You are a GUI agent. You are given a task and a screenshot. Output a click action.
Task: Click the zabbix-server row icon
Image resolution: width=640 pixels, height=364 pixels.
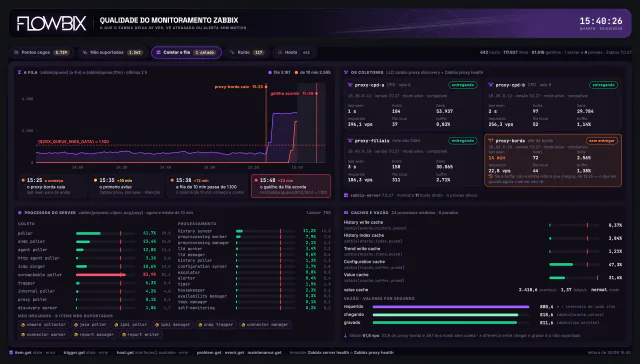click(x=346, y=195)
